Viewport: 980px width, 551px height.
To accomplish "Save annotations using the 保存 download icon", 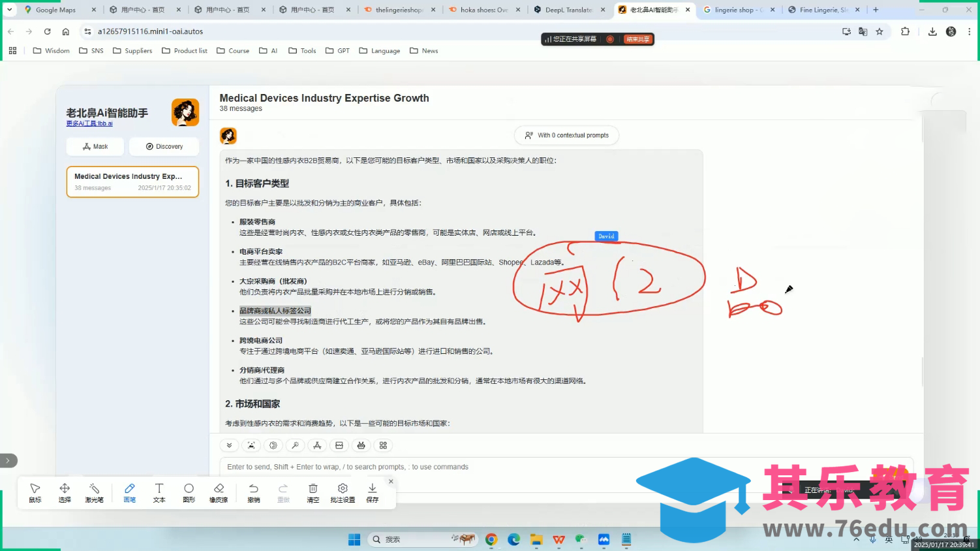I will [x=372, y=492].
